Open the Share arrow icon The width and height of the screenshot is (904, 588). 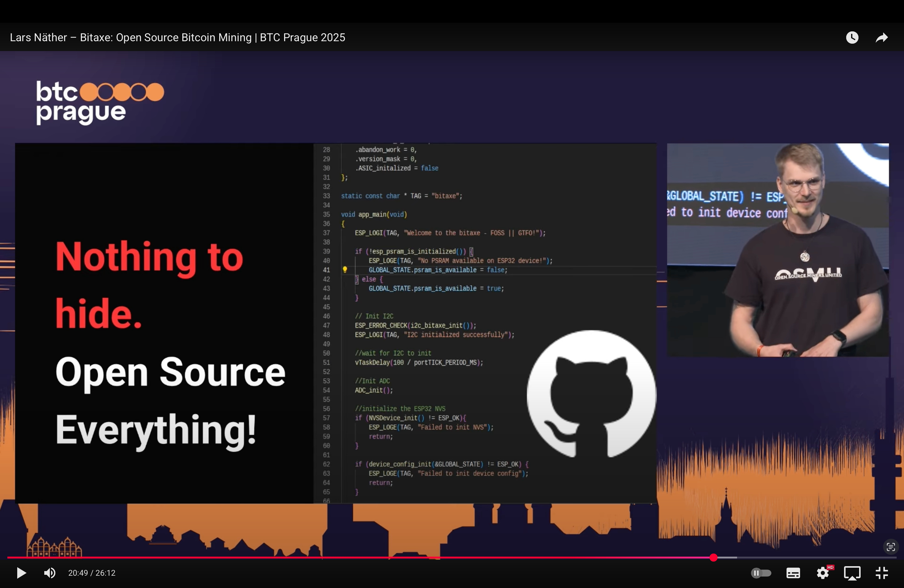click(882, 37)
